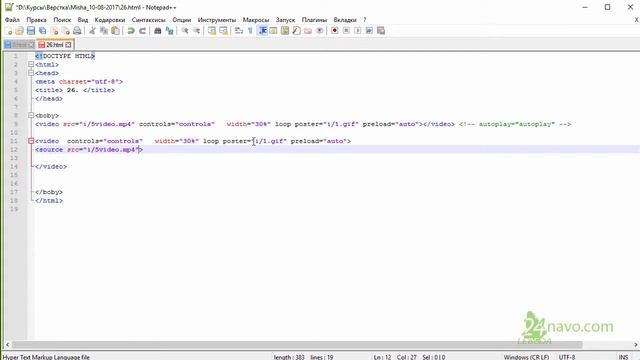Create a new document with the New icon
Screen dimensions: 640x360
[8, 31]
